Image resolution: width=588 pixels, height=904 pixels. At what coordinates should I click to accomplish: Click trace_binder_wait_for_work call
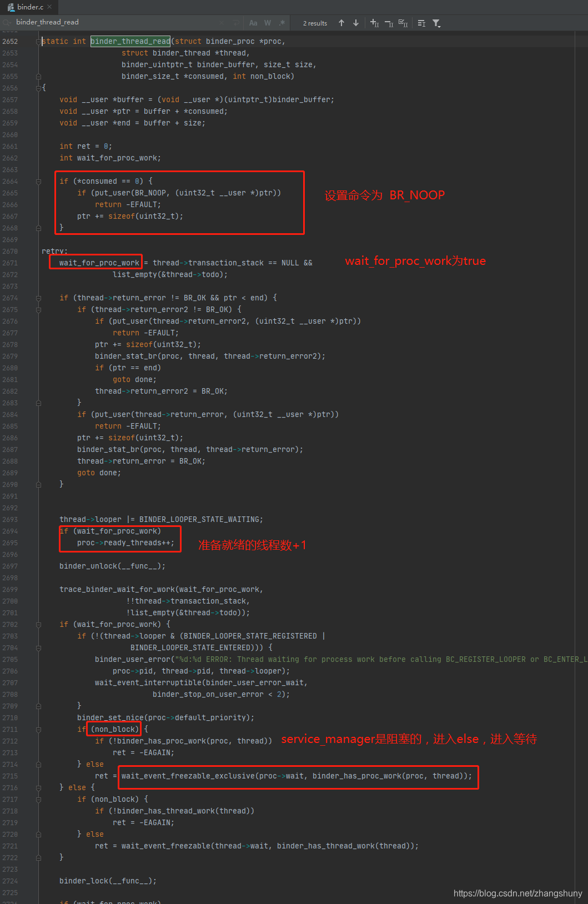161,590
